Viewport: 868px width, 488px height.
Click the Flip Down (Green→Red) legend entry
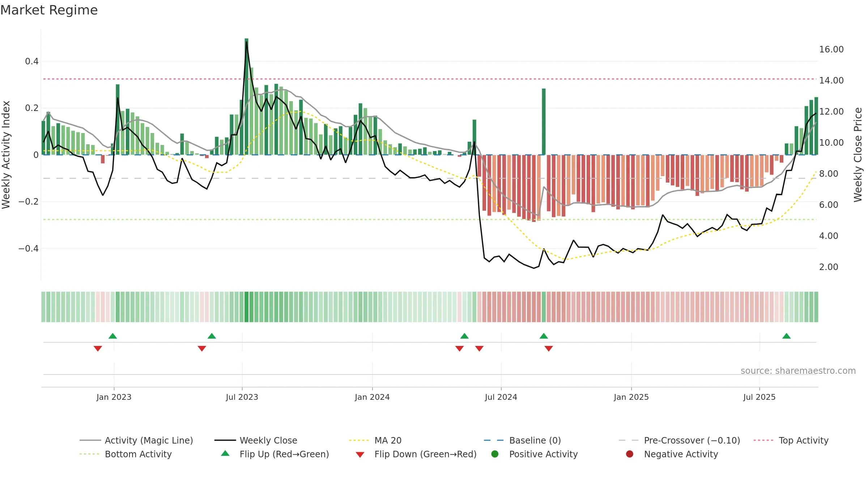tap(416, 454)
